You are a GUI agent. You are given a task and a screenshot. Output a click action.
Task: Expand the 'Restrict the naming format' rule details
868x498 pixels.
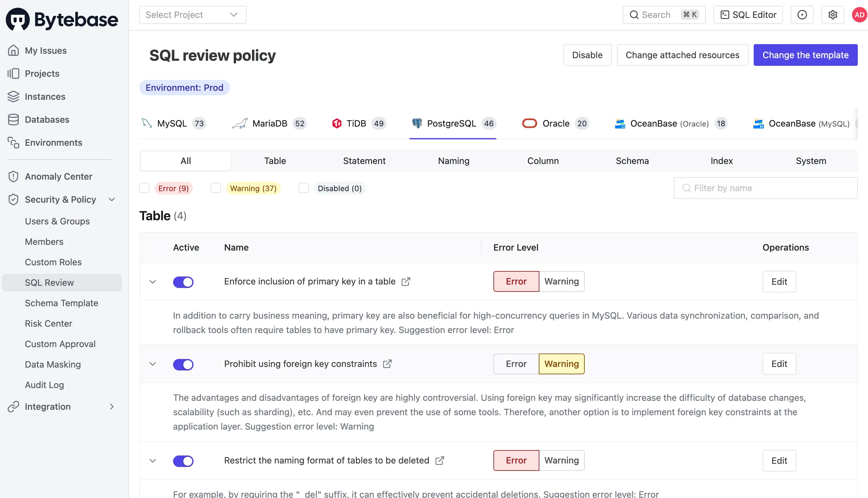pyautogui.click(x=153, y=460)
